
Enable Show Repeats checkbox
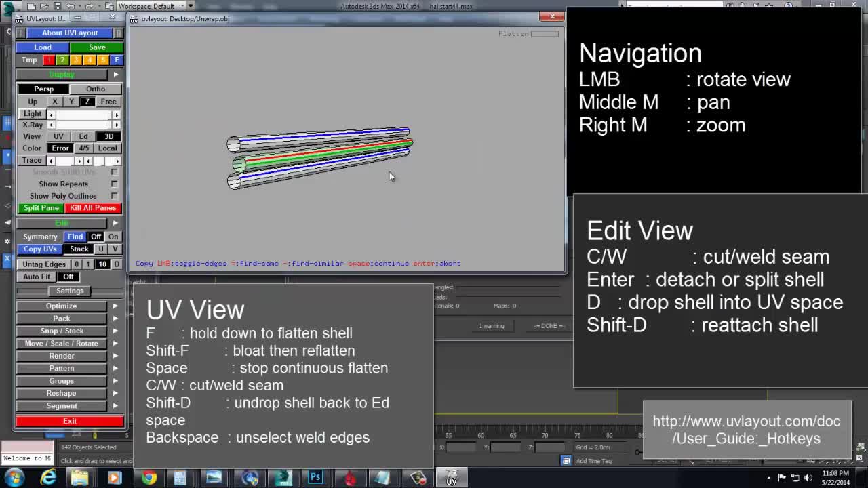(x=114, y=184)
